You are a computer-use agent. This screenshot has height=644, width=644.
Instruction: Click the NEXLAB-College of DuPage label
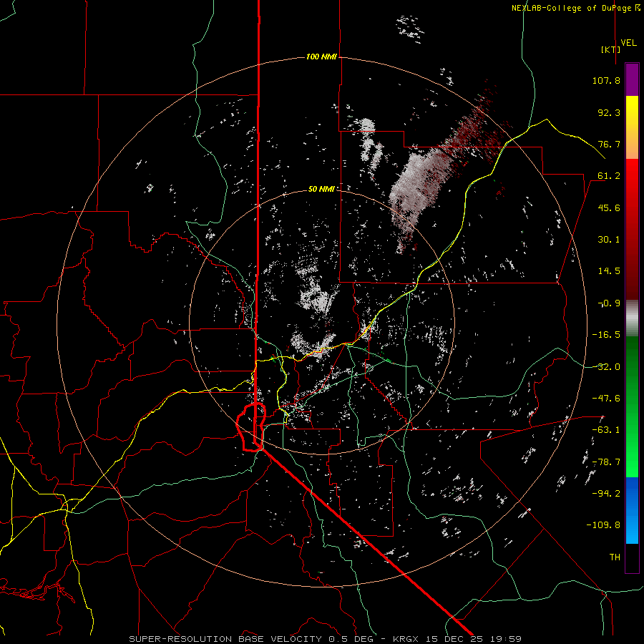coord(575,8)
